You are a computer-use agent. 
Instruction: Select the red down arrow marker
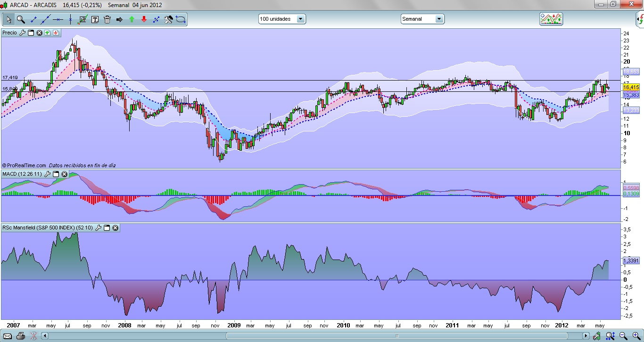tap(144, 19)
